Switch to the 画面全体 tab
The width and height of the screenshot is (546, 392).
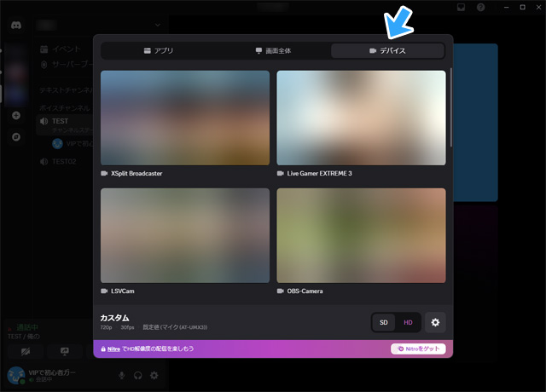point(273,51)
